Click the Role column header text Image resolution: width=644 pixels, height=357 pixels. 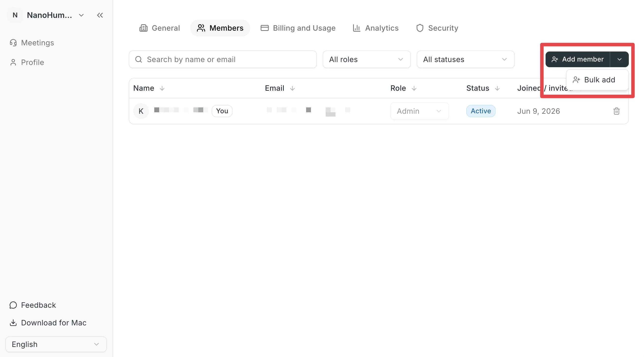398,88
